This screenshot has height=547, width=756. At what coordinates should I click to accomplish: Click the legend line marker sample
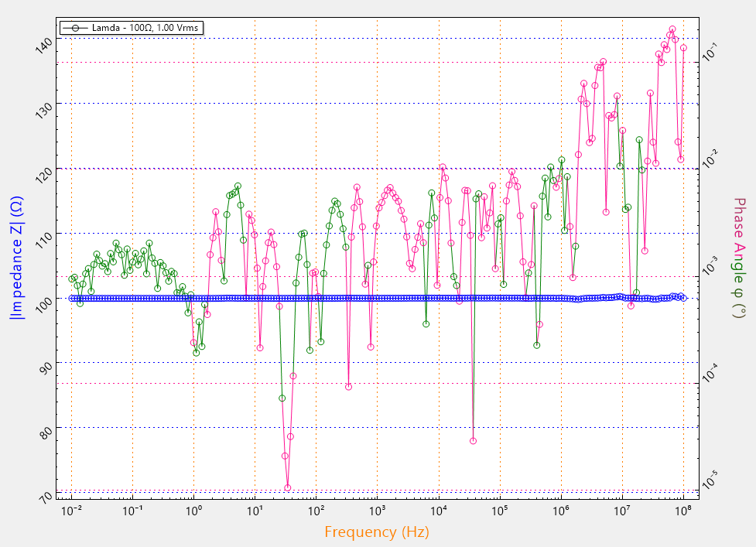pos(75,28)
